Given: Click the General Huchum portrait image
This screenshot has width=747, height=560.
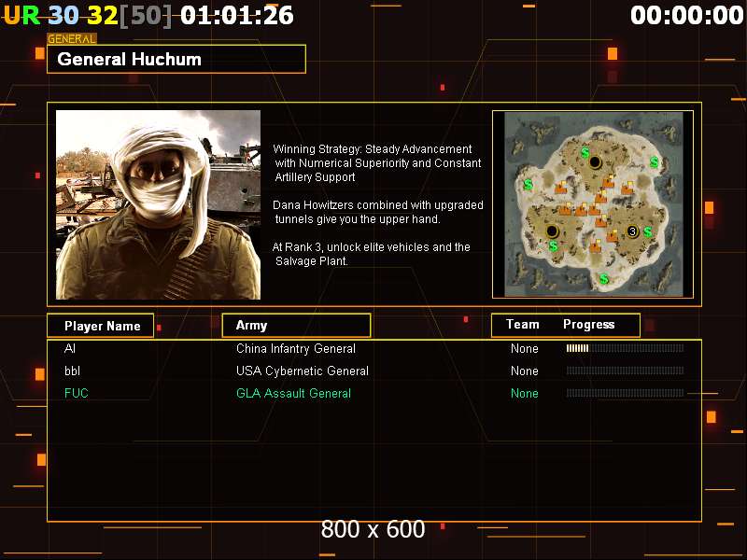Looking at the screenshot, I should pos(158,204).
